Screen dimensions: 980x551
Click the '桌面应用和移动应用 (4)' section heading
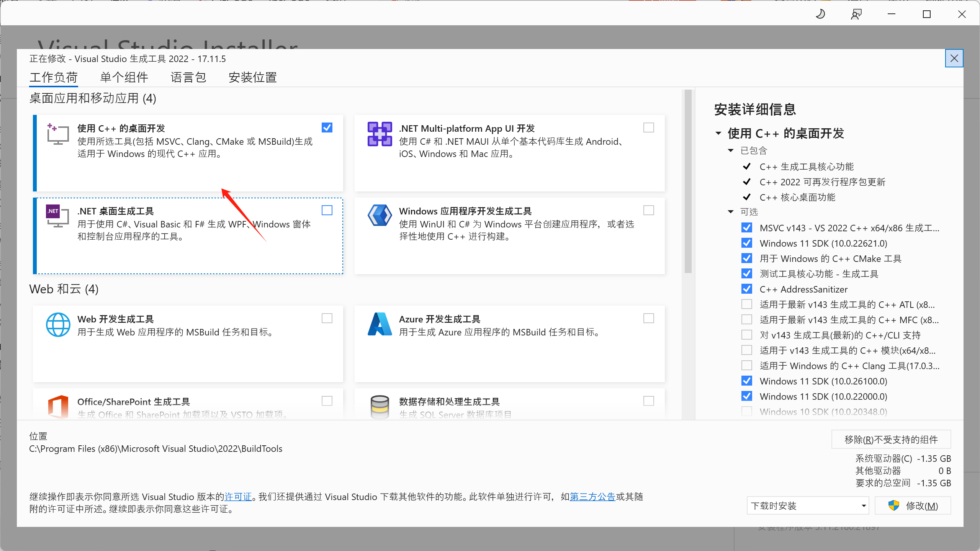coord(93,98)
